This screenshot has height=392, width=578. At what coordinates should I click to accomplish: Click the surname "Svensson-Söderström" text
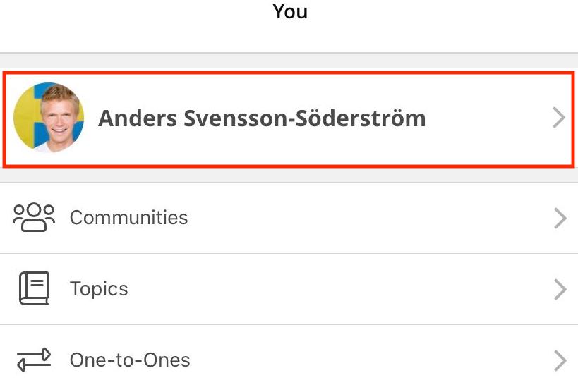[304, 118]
